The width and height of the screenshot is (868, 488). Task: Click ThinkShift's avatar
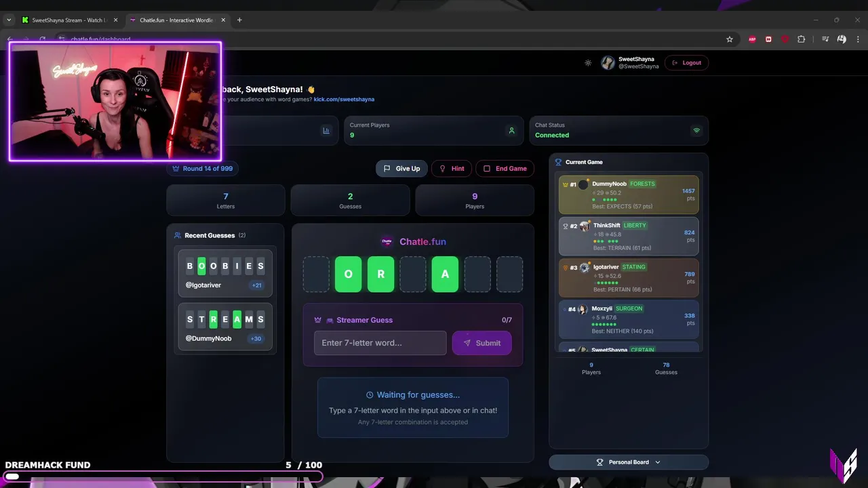[584, 226]
